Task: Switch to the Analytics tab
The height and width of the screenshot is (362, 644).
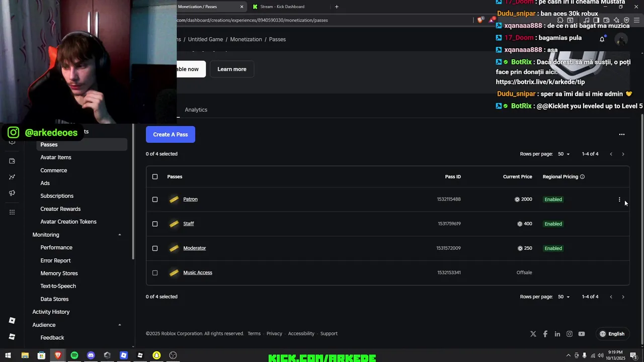Action: pos(196,110)
